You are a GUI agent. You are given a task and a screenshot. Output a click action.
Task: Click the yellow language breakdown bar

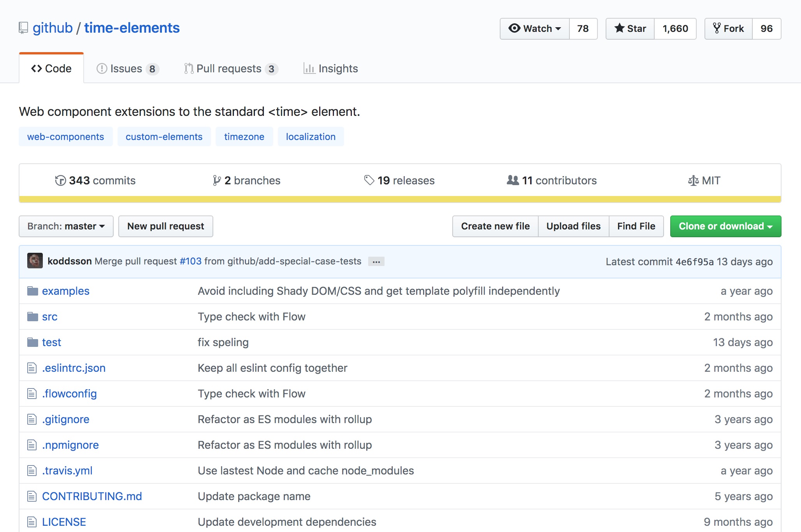point(400,199)
